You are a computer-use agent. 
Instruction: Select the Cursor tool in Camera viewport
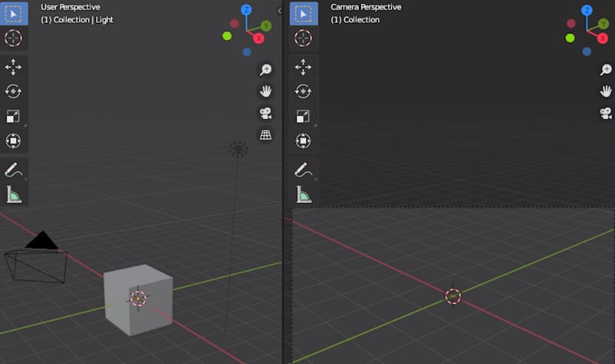[303, 38]
